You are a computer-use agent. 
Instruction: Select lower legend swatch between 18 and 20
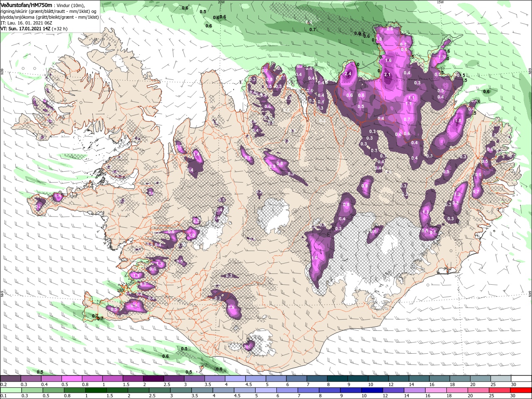pyautogui.click(x=458, y=390)
